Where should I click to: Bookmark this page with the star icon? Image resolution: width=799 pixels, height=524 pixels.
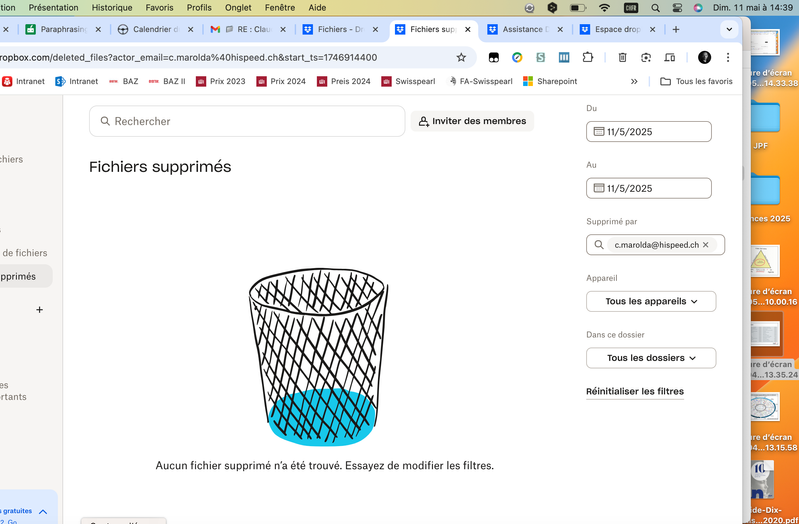point(461,58)
